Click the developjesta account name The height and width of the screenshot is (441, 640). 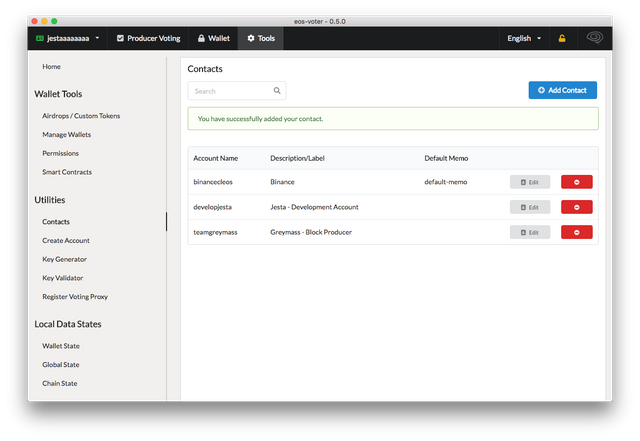(212, 207)
